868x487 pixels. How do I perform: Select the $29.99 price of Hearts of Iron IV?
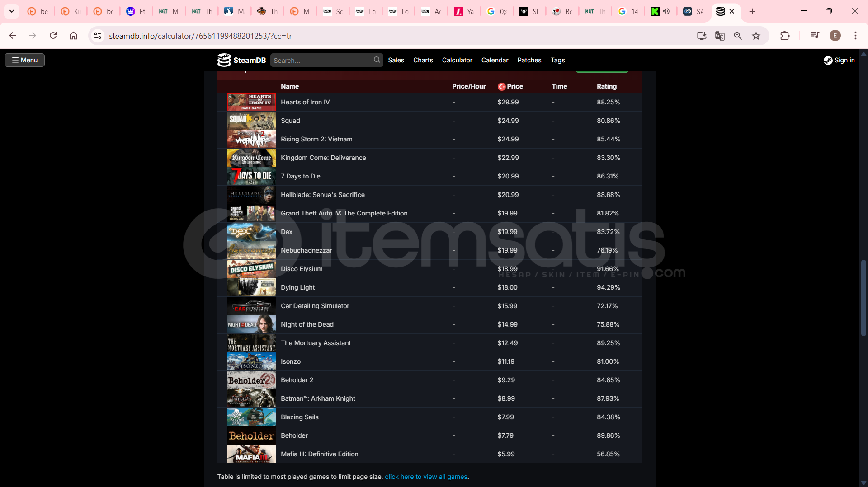point(508,102)
